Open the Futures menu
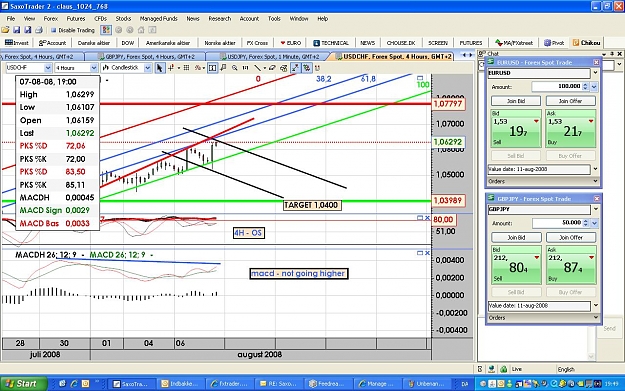Screen dimensions: 625x391 pyautogui.click(x=76, y=19)
